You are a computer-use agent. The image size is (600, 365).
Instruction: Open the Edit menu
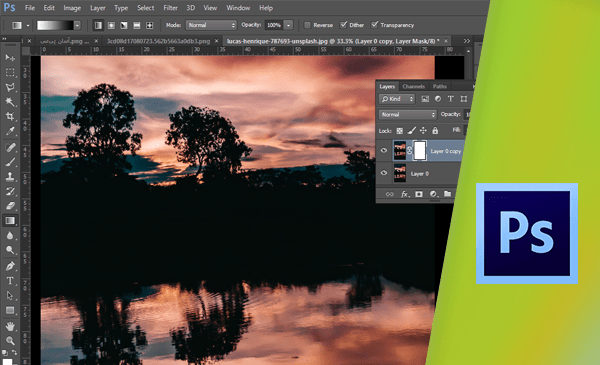(49, 8)
